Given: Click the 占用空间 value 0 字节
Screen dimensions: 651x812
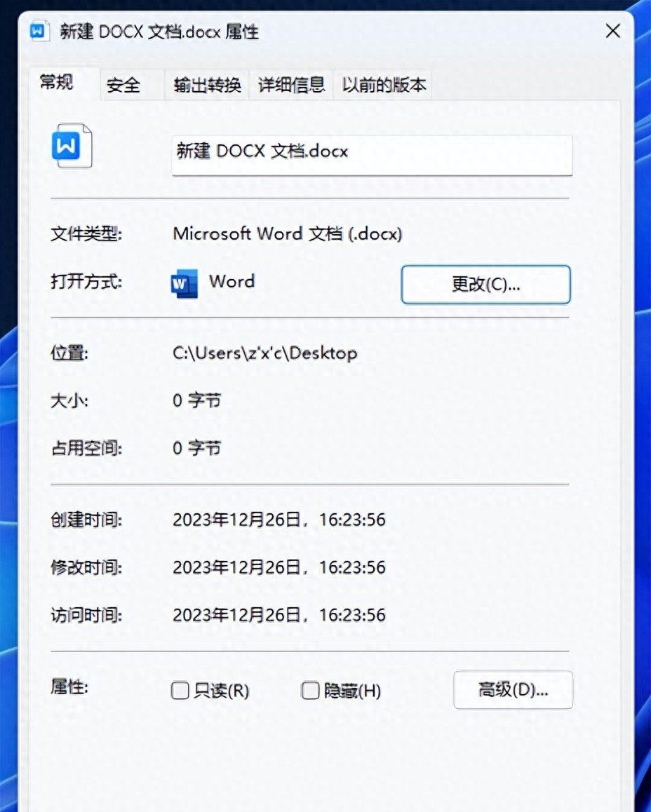Looking at the screenshot, I should tap(197, 448).
